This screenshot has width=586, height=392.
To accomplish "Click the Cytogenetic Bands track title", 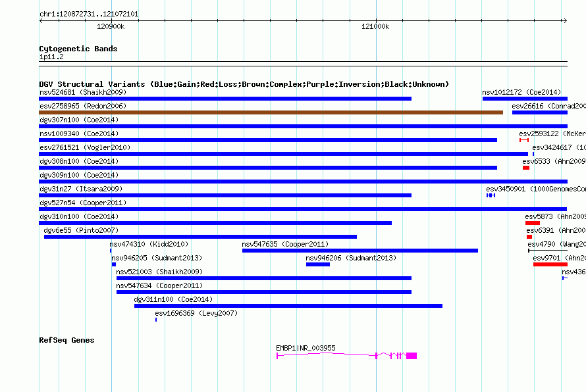I will pyautogui.click(x=78, y=49).
